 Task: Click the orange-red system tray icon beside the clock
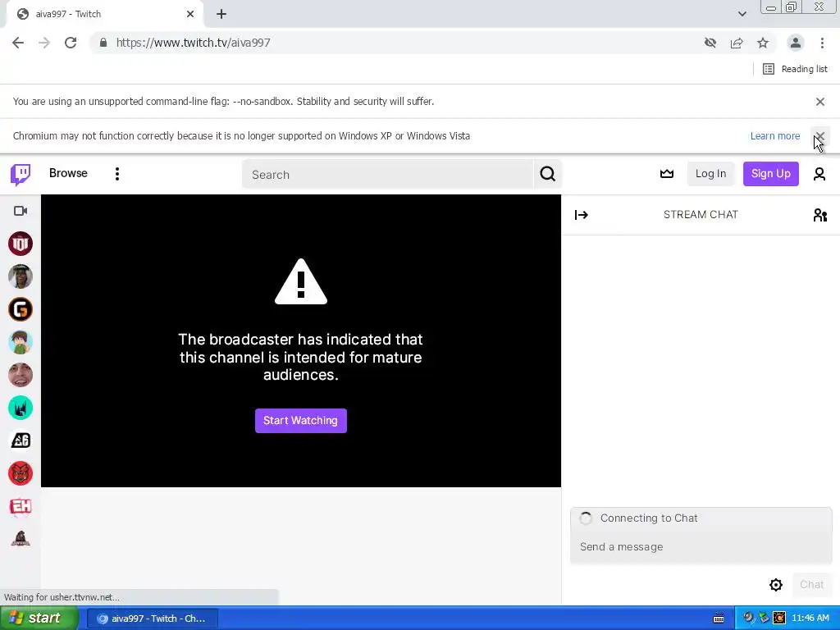(779, 618)
